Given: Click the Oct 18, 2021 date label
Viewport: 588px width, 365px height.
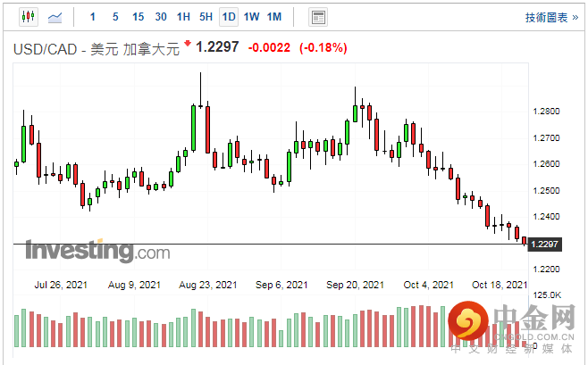Looking at the screenshot, I should coord(500,285).
